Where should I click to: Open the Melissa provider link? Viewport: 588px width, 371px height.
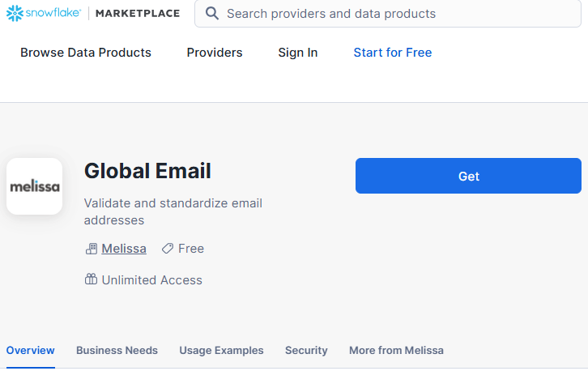click(x=124, y=249)
